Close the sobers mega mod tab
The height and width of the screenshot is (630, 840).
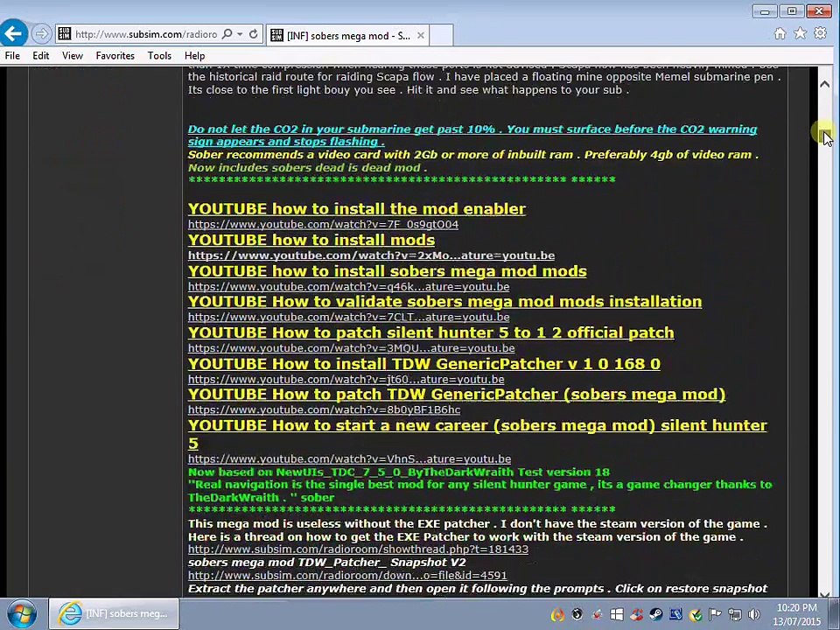421,35
